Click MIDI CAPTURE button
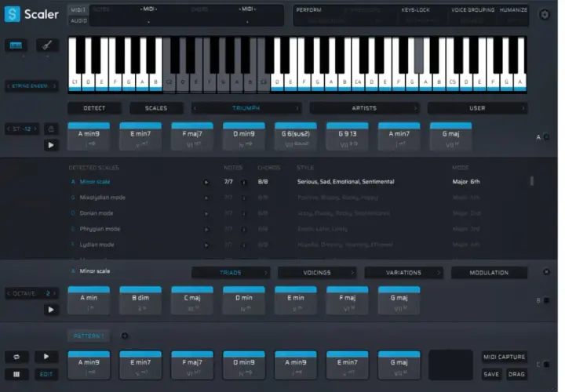The height and width of the screenshot is (392, 565). (x=504, y=357)
